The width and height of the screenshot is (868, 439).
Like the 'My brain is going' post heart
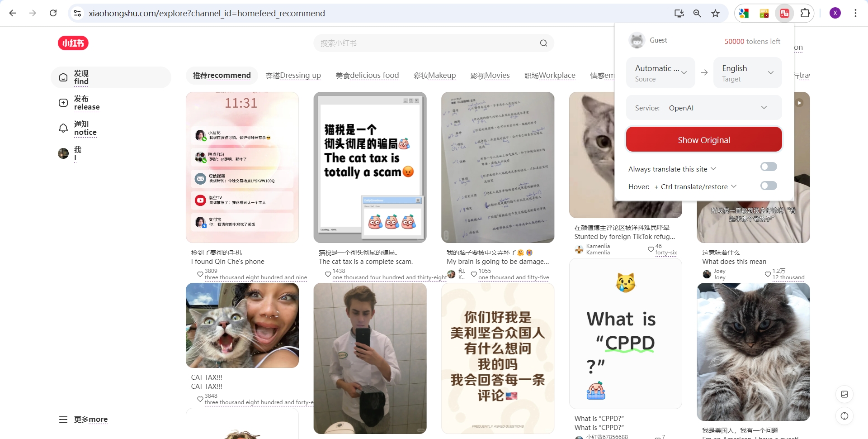point(474,274)
